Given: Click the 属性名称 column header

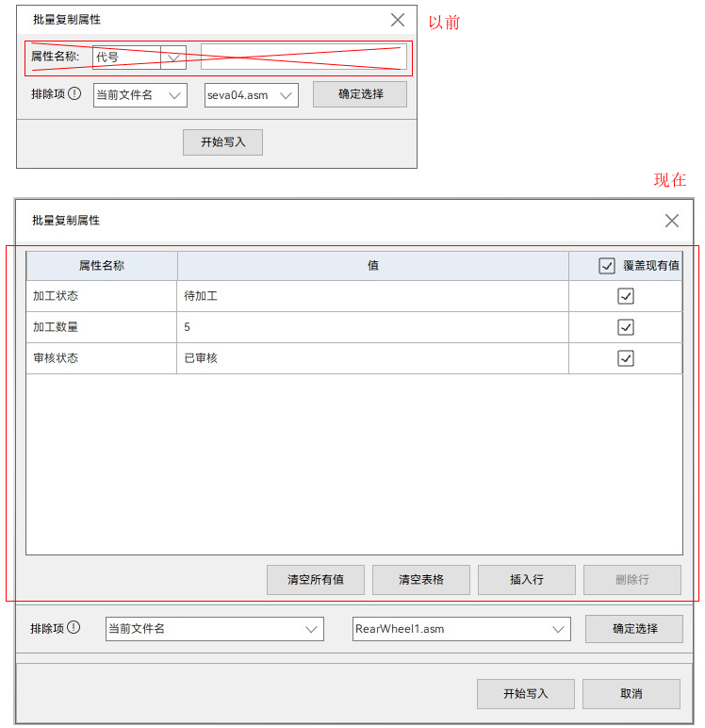Looking at the screenshot, I should tap(101, 266).
